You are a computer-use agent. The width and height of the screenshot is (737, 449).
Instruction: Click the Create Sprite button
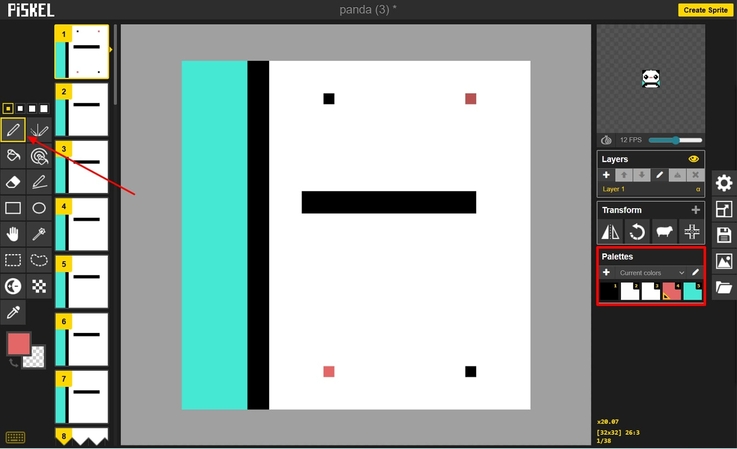click(705, 10)
